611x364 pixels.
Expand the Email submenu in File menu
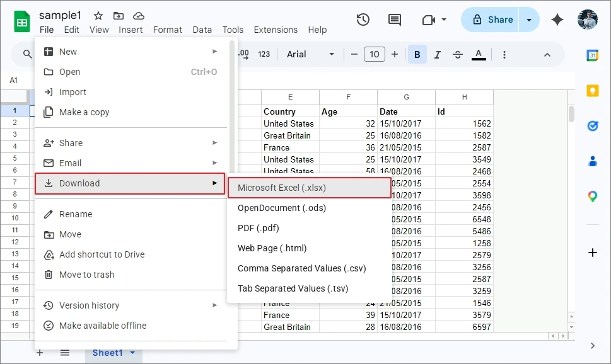click(x=131, y=163)
